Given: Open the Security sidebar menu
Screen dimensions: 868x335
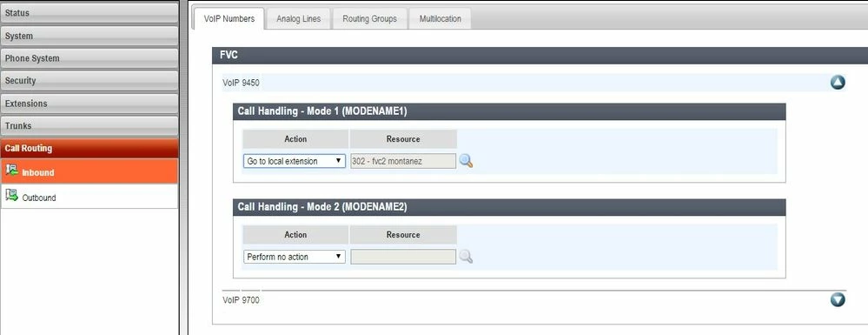Looking at the screenshot, I should pos(89,80).
